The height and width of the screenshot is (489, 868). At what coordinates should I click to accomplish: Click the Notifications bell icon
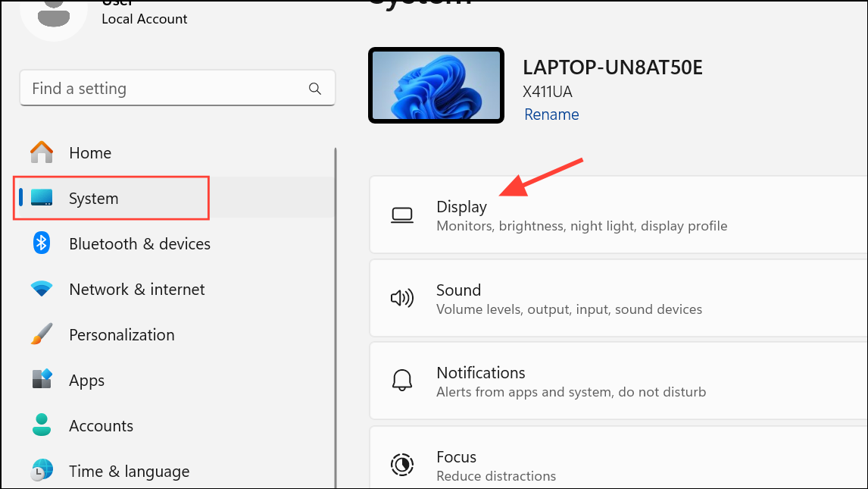point(402,380)
